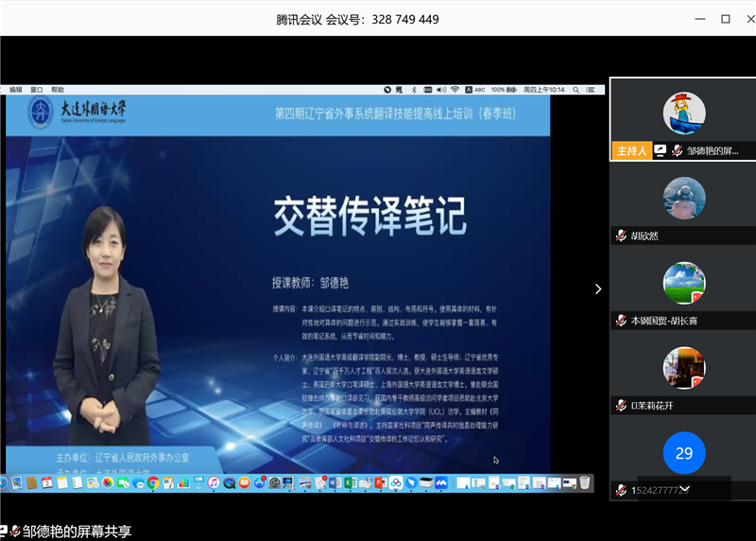This screenshot has width=756, height=541.
Task: Select 胡欣然 participant avatar
Action: pyautogui.click(x=683, y=200)
